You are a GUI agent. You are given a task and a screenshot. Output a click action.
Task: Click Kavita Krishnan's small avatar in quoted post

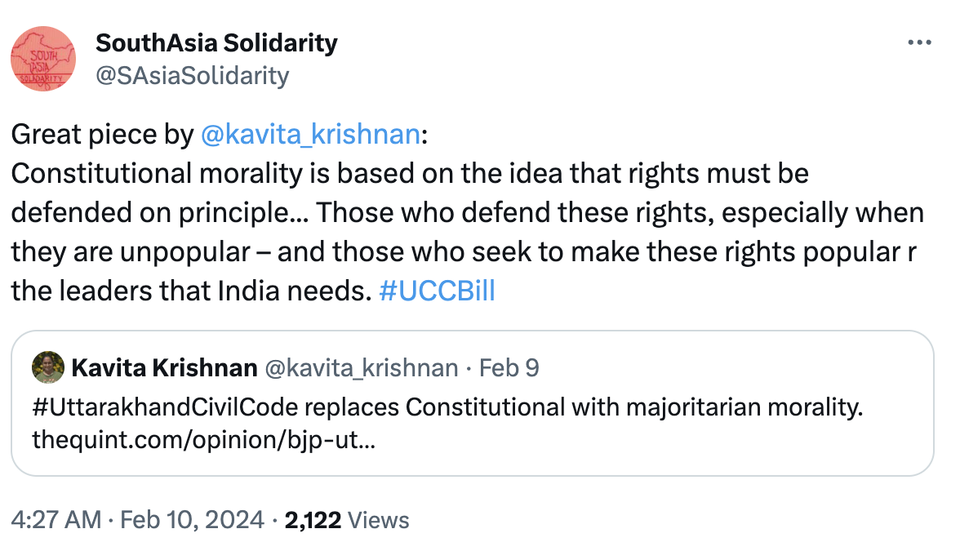[48, 368]
